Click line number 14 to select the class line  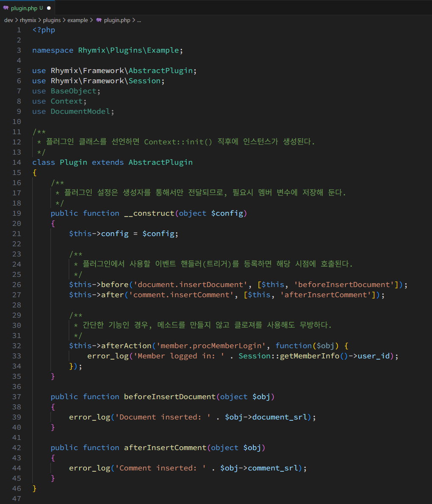17,162
